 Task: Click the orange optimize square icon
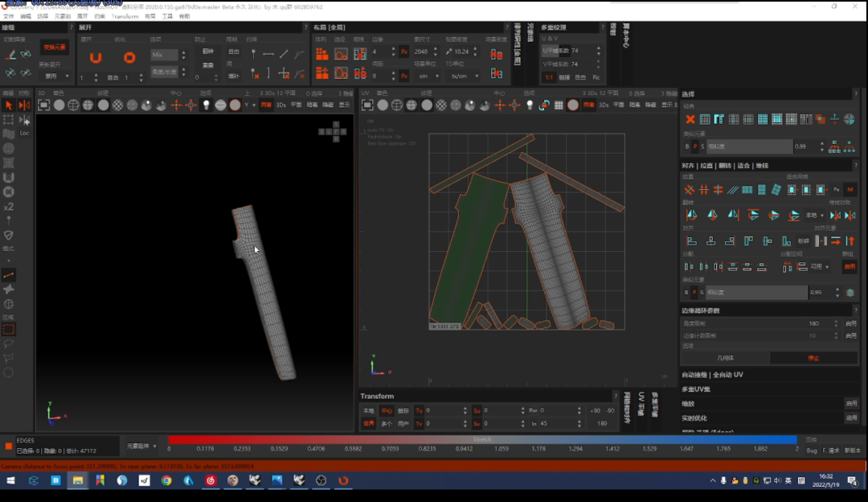129,57
